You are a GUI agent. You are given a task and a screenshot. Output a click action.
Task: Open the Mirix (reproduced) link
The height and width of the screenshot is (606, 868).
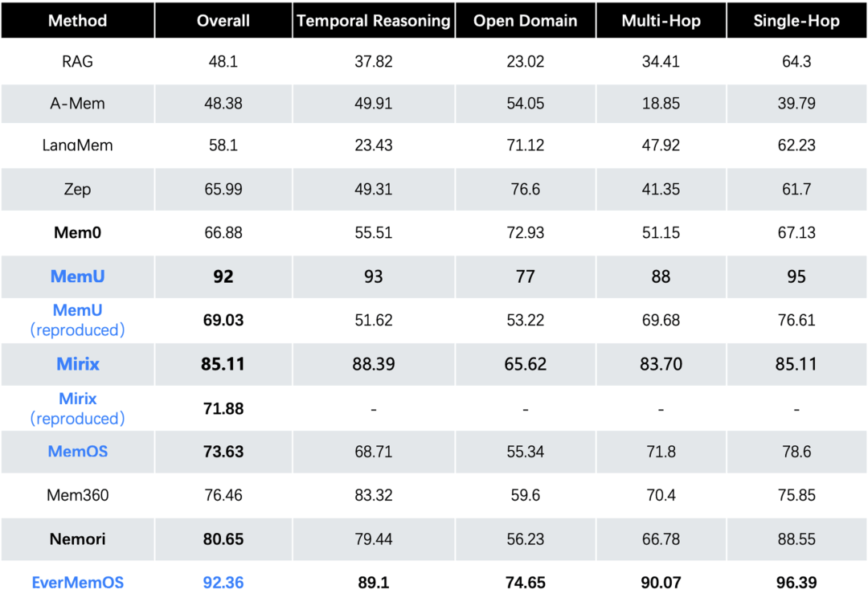(x=77, y=408)
